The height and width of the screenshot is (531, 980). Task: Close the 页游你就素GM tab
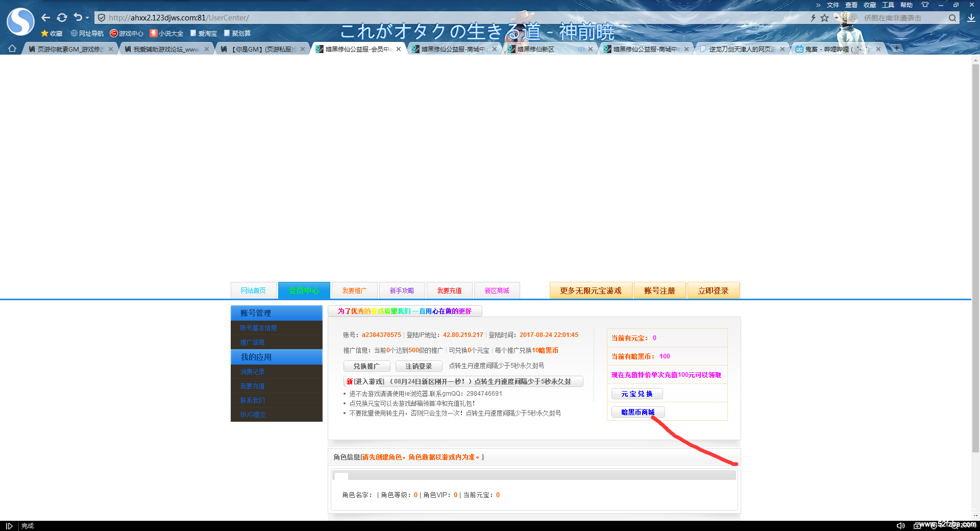[111, 49]
